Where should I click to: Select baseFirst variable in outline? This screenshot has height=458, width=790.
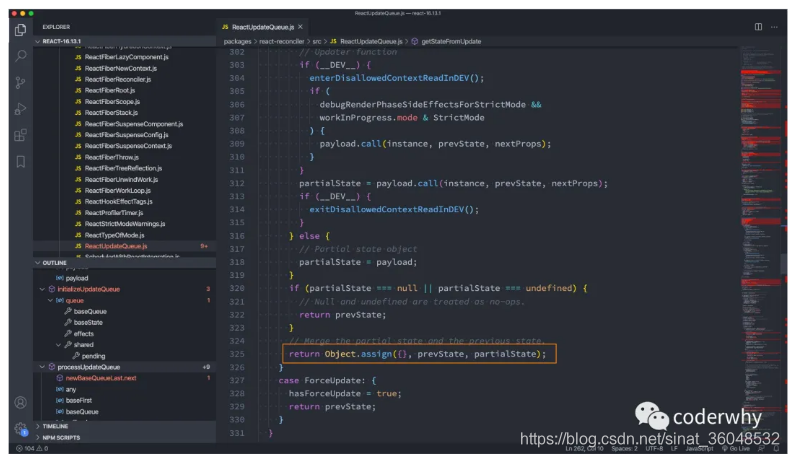79,401
